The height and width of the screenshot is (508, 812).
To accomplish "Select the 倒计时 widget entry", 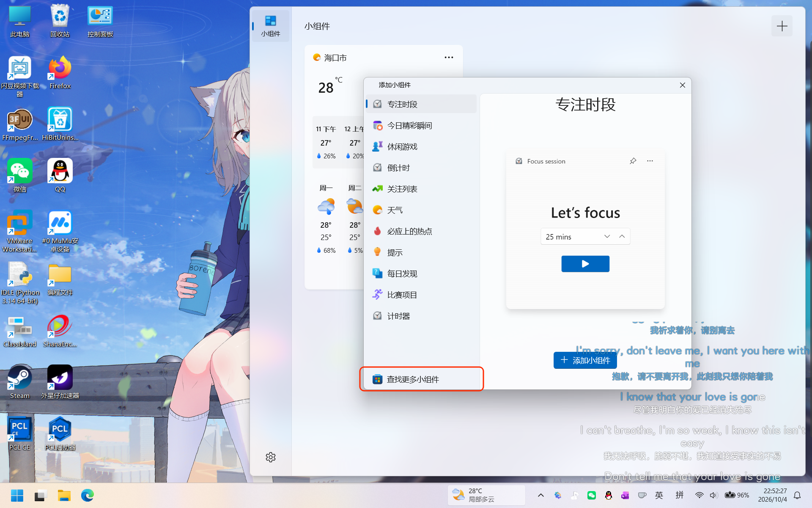I will 421,168.
